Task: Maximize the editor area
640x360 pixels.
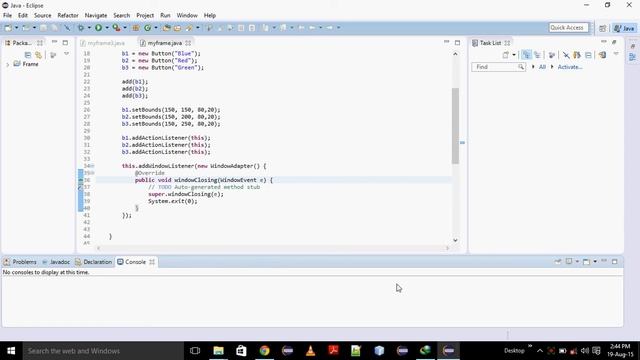Action: (458, 42)
